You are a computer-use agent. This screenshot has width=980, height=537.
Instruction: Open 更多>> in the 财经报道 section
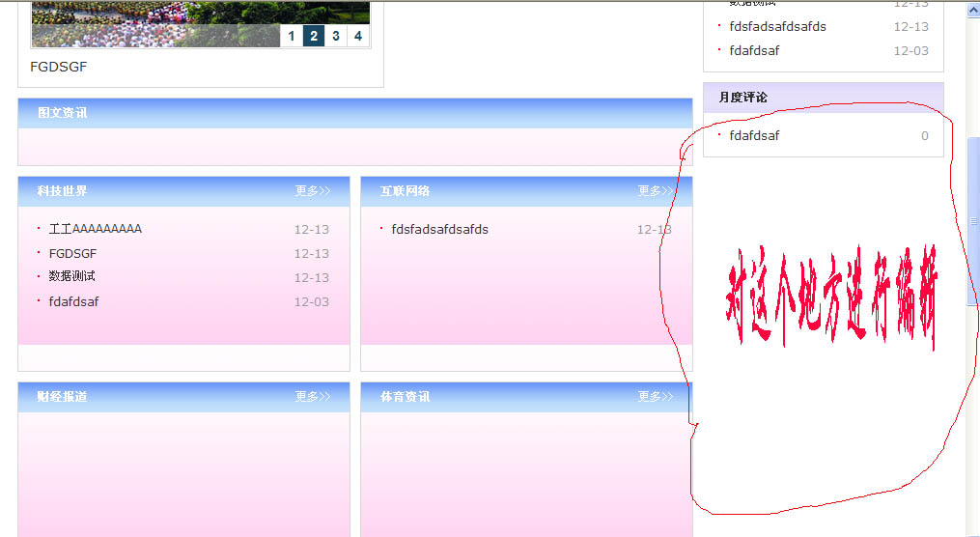[x=313, y=397]
